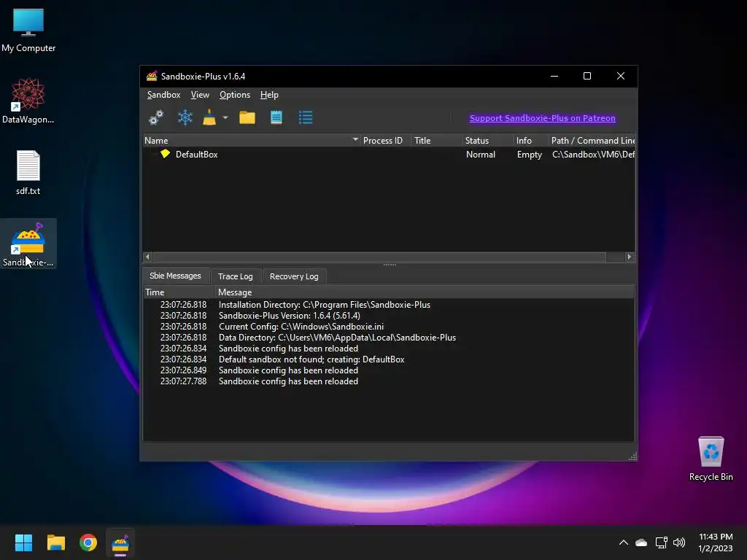The width and height of the screenshot is (747, 560).
Task: Open the taskbar clock showing 11:43 PM
Action: coord(716,542)
